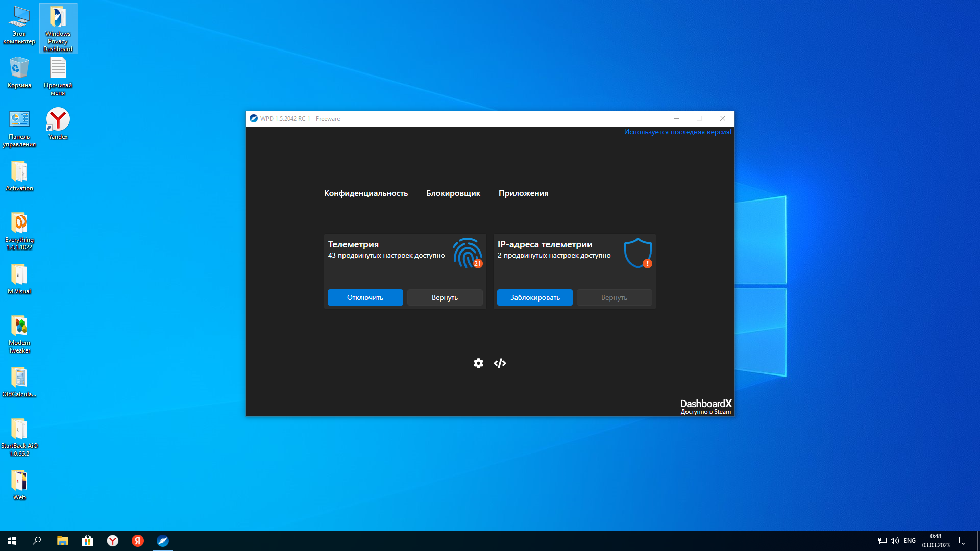The image size is (980, 551).
Task: Click WPD icon in taskbar
Action: (x=163, y=541)
